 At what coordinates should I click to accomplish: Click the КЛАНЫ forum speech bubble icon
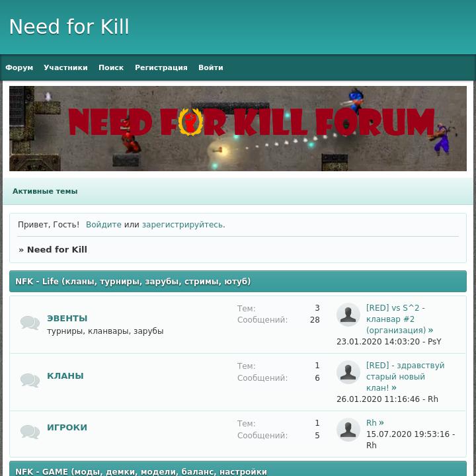[x=30, y=380]
